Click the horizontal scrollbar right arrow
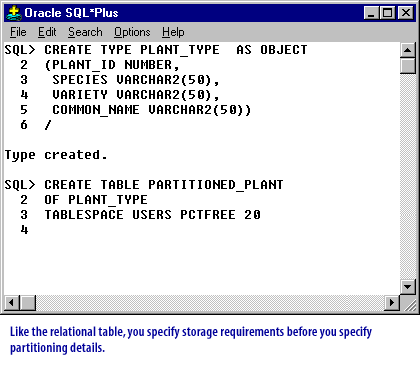 pos(392,303)
